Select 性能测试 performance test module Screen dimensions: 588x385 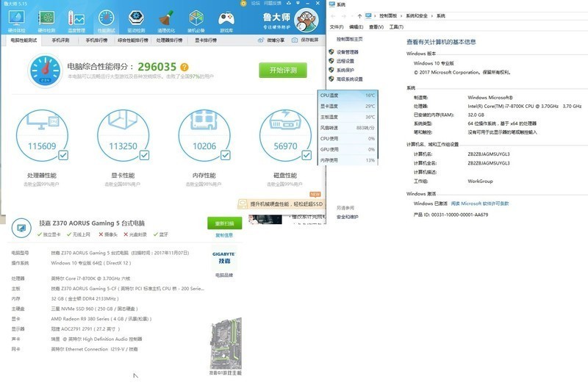pyautogui.click(x=107, y=21)
